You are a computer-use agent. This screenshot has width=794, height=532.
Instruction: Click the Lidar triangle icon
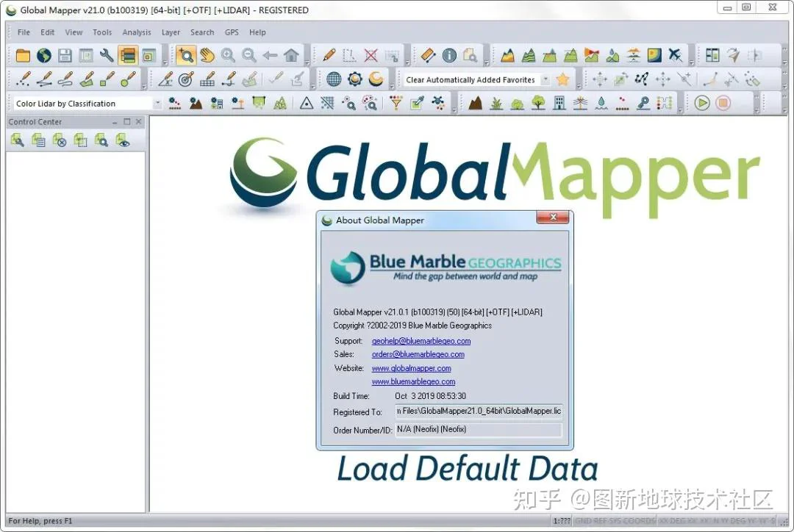click(307, 104)
